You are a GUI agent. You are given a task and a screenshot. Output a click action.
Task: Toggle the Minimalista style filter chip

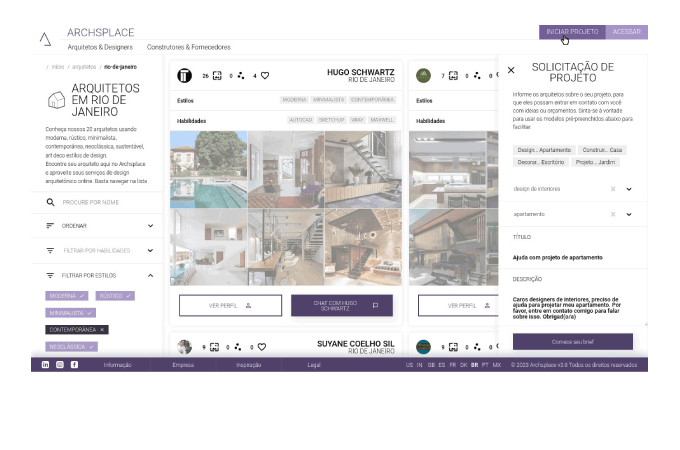pos(70,313)
